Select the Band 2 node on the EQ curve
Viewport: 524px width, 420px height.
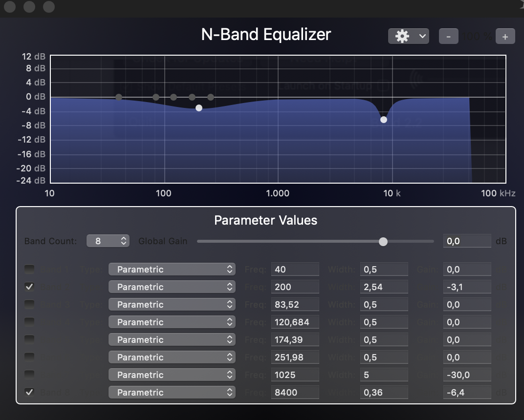pos(199,108)
